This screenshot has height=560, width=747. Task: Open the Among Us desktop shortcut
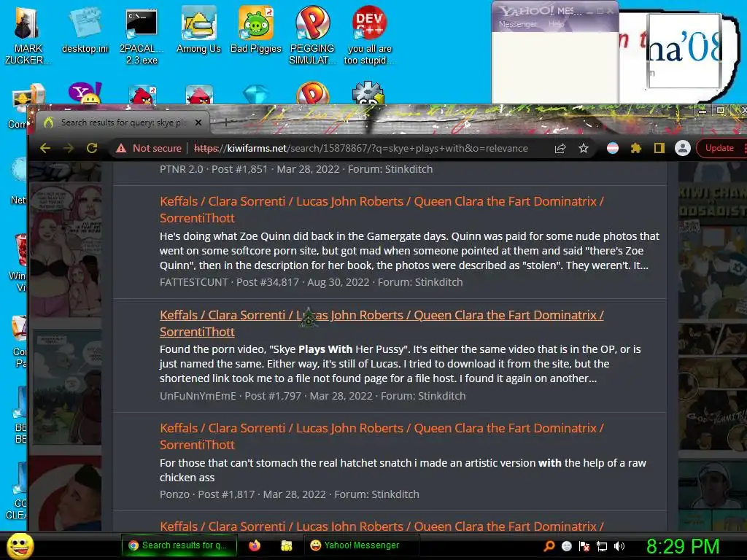198,30
